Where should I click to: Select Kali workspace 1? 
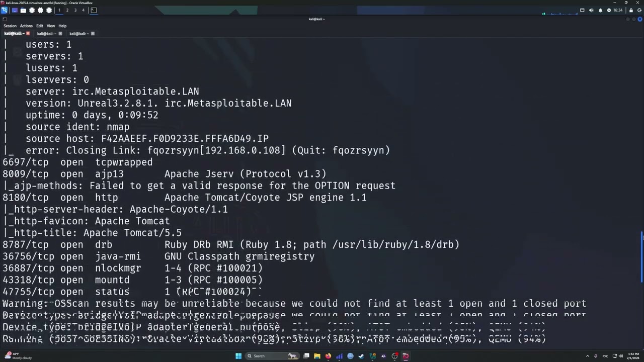tap(59, 10)
